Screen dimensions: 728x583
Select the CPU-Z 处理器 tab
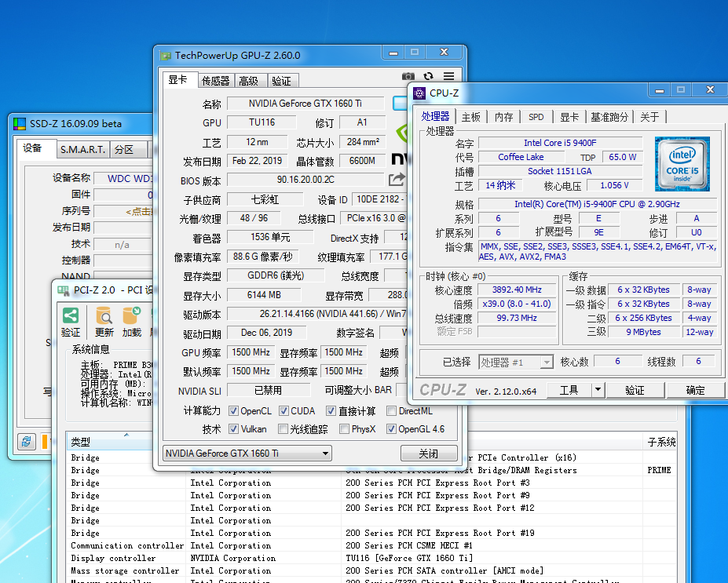coord(436,116)
